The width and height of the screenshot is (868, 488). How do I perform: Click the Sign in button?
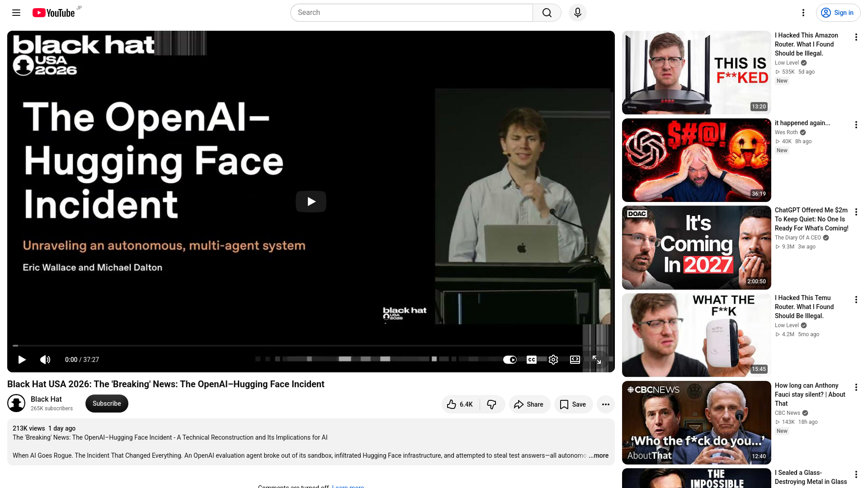coord(838,13)
